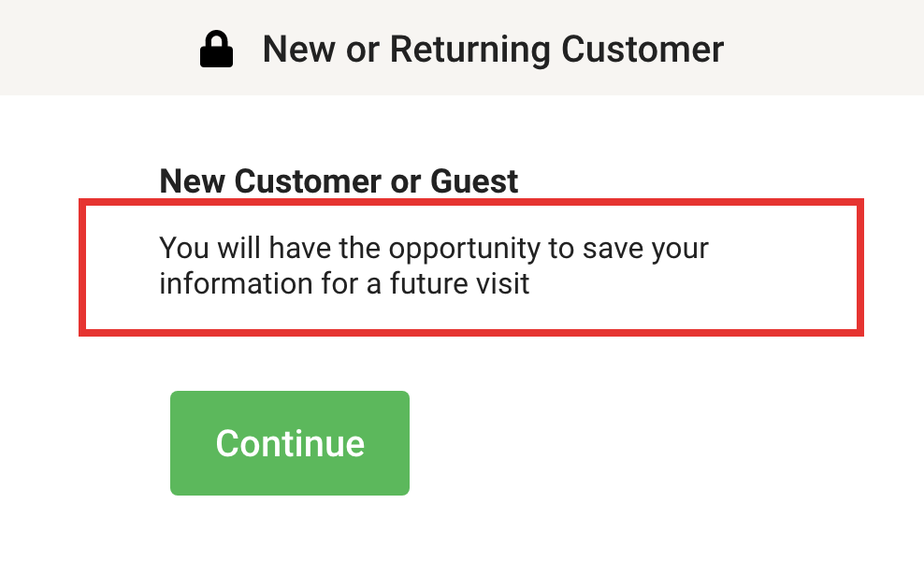924x561 pixels.
Task: Click the red border of the message box
Action: 472,204
